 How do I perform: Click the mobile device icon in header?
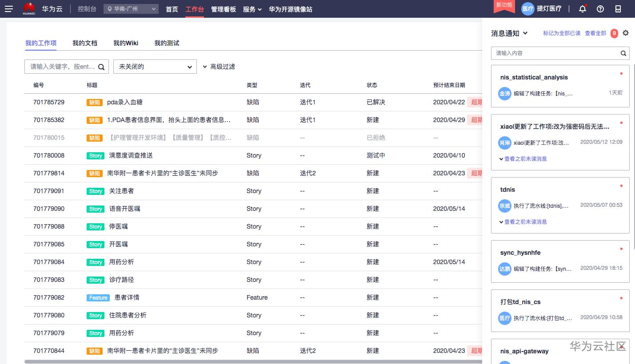coord(618,9)
